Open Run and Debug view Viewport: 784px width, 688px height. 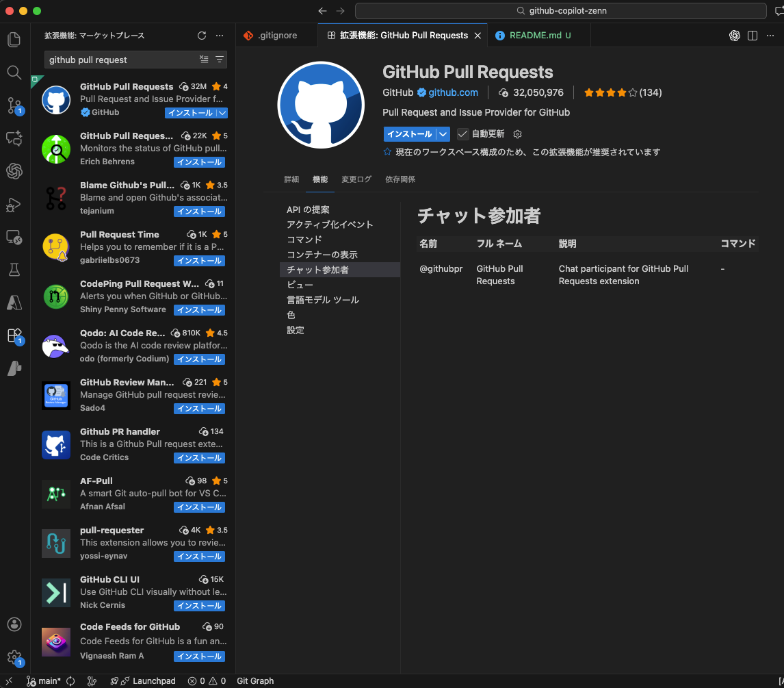pyautogui.click(x=14, y=204)
